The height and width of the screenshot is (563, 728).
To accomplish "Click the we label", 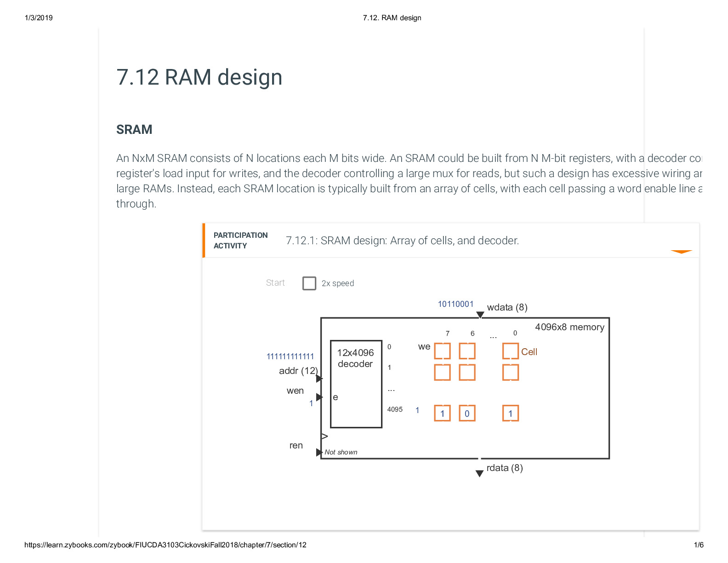I will click(x=424, y=346).
